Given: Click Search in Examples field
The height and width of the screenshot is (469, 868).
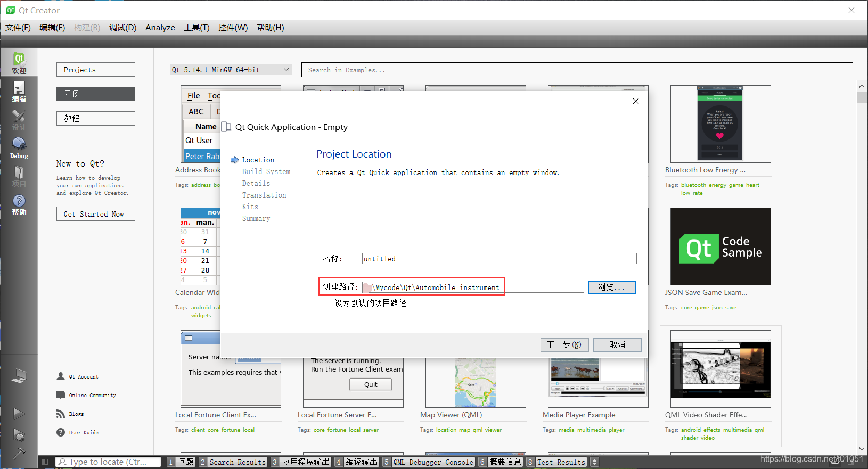Looking at the screenshot, I should point(577,70).
